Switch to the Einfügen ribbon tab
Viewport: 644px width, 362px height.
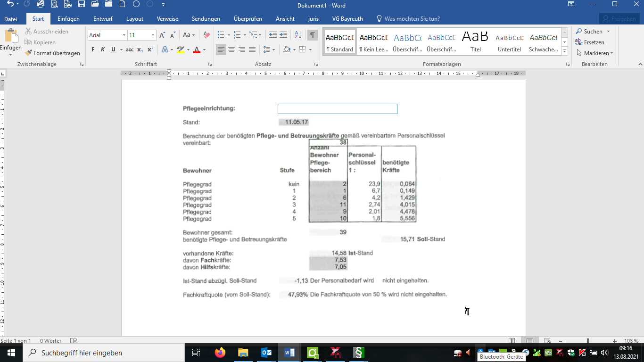click(x=68, y=19)
